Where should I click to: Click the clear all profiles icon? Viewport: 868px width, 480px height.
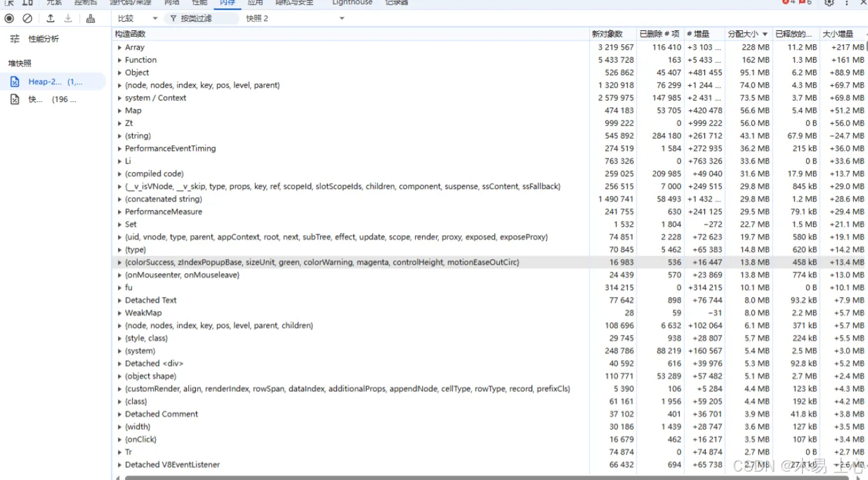pyautogui.click(x=28, y=19)
